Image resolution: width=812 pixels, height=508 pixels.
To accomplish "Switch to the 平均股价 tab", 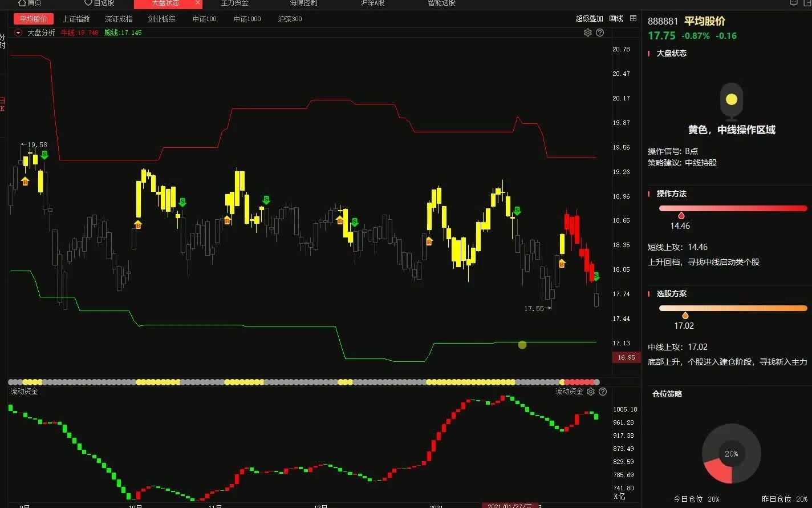I will (34, 19).
